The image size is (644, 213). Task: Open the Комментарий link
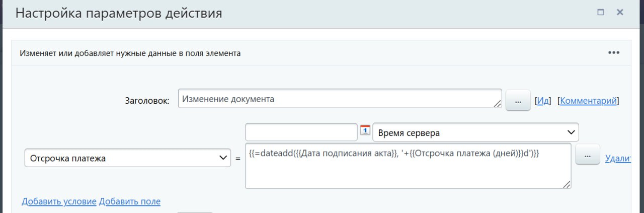click(x=588, y=101)
